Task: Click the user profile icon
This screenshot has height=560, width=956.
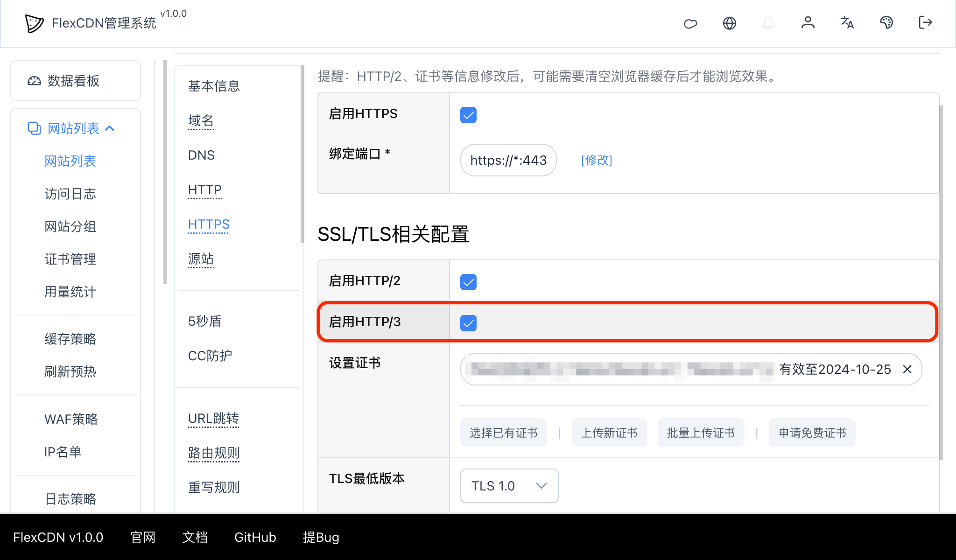Action: pyautogui.click(x=808, y=23)
